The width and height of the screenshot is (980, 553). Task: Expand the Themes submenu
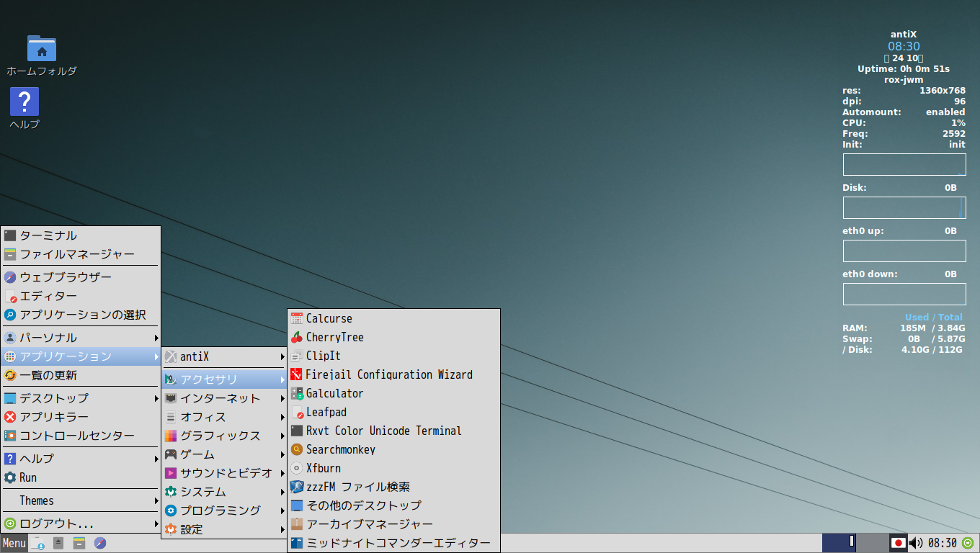pos(81,500)
